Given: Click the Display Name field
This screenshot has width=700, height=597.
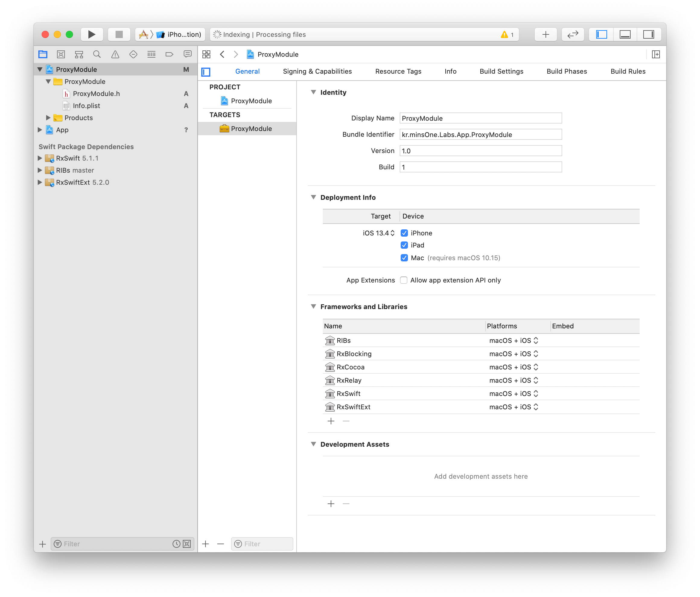Looking at the screenshot, I should [480, 118].
